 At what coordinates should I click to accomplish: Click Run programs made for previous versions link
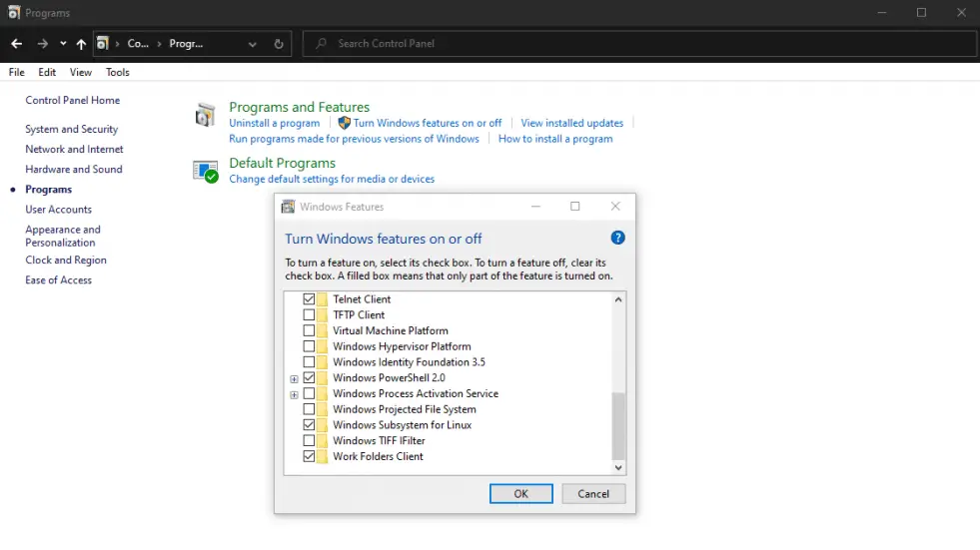click(354, 139)
